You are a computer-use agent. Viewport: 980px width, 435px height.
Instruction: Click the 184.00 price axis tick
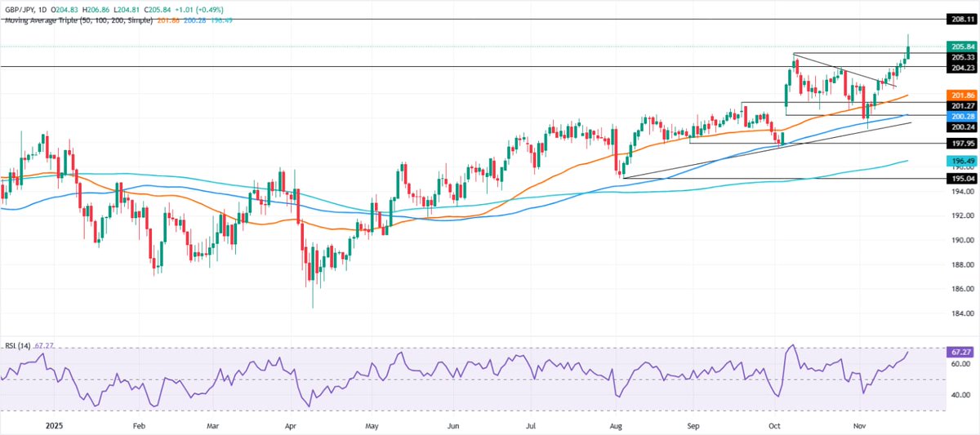click(x=963, y=314)
